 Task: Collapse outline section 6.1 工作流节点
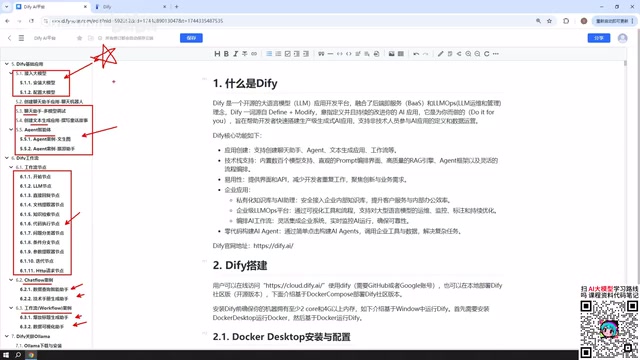[x=11, y=167]
